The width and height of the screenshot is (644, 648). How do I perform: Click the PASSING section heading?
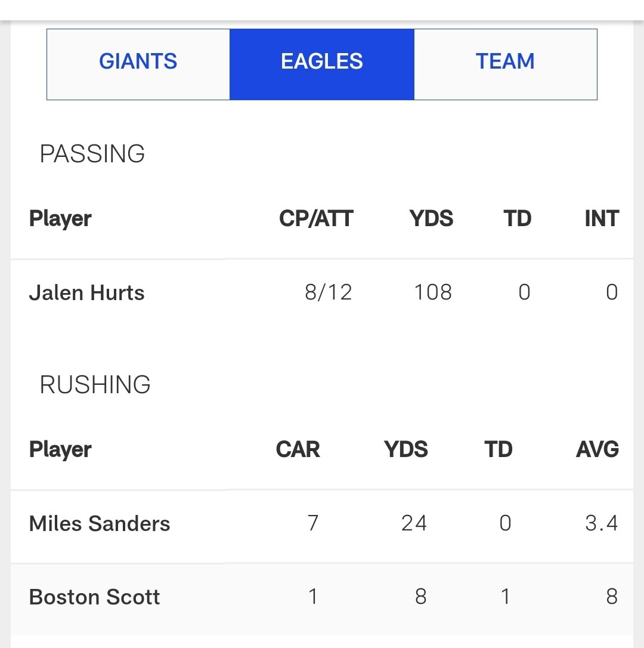tap(92, 154)
